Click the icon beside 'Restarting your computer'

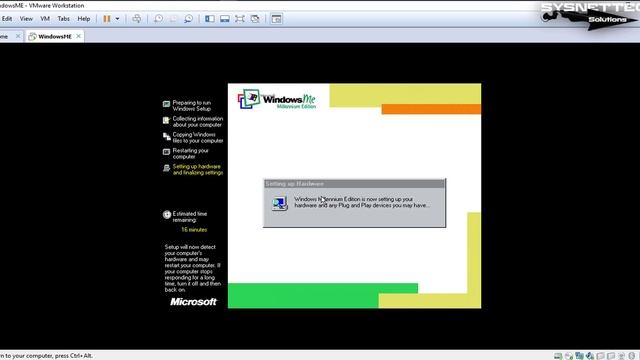(x=167, y=152)
